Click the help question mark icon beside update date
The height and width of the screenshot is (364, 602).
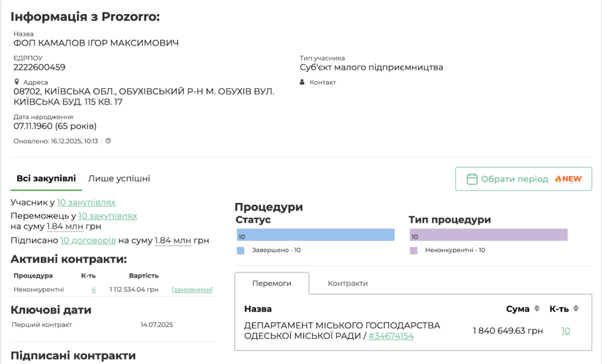click(x=108, y=141)
